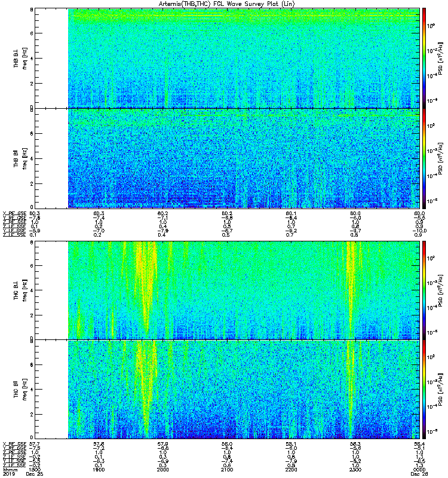Click the '1800' time tick label

click(x=35, y=470)
